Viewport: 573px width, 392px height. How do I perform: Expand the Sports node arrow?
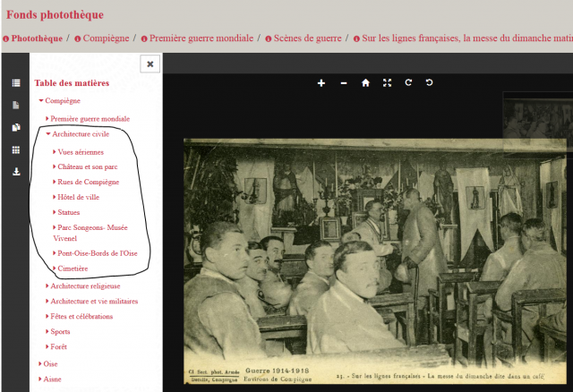tap(47, 331)
